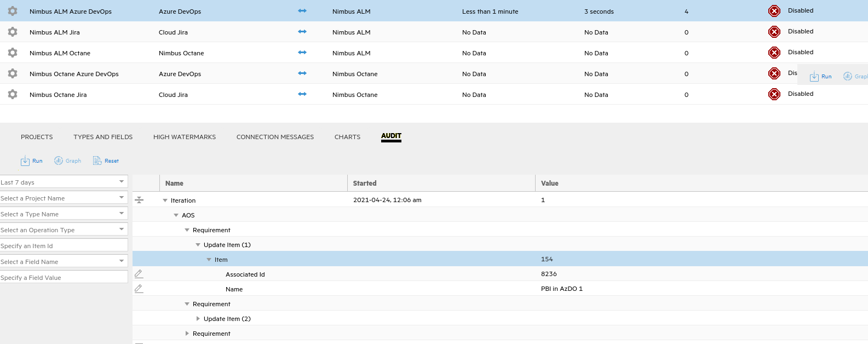Sort by the Started column header
868x344 pixels.
click(x=365, y=184)
